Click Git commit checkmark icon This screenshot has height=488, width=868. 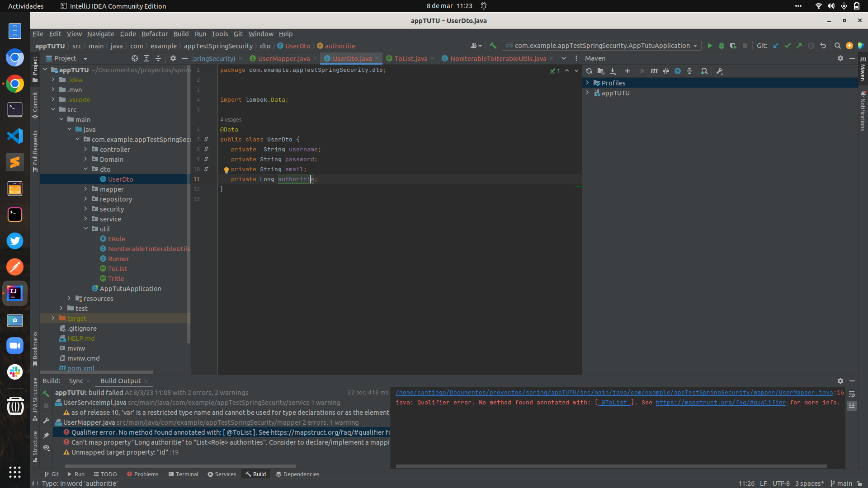point(788,46)
